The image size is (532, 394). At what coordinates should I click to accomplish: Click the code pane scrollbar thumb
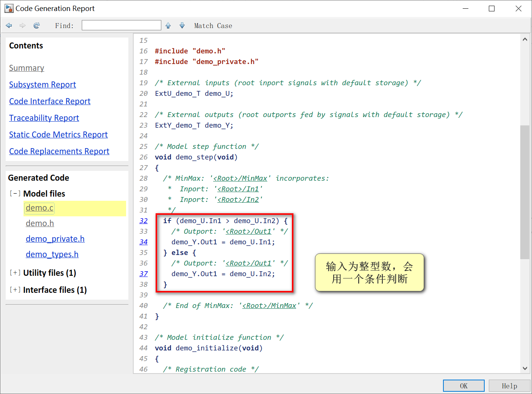525,192
